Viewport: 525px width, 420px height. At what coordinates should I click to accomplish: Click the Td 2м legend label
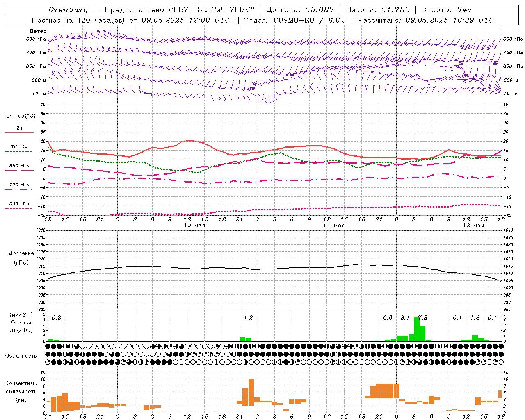tap(19, 146)
